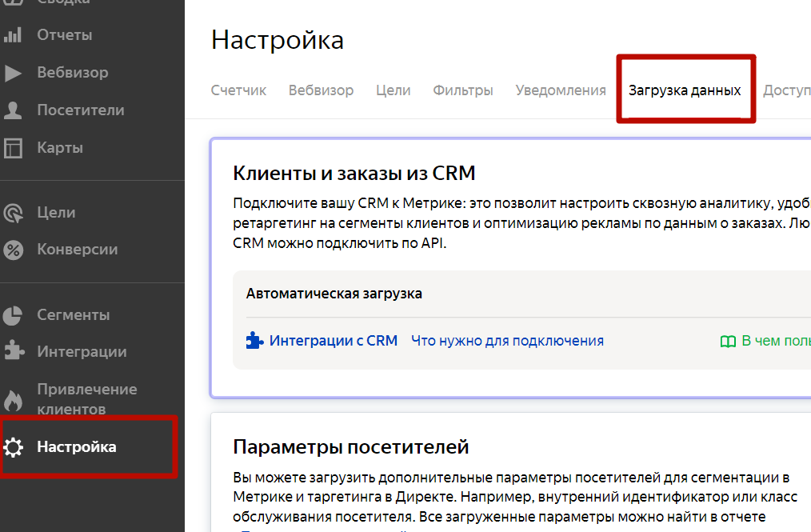Image resolution: width=811 pixels, height=532 pixels.
Task: Open Сегменты in the sidebar
Action: click(x=74, y=314)
